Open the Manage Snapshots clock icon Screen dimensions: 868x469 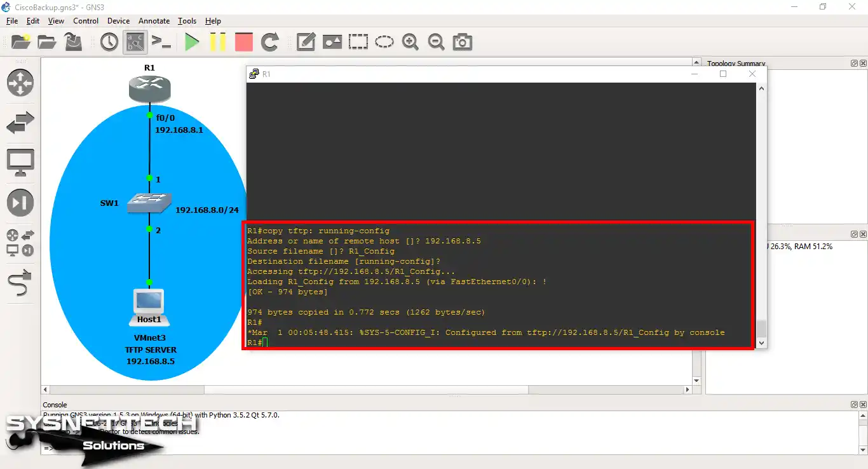109,42
